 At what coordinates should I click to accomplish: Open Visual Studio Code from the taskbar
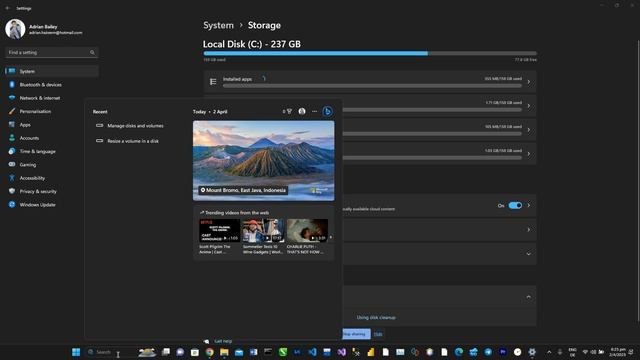312,352
